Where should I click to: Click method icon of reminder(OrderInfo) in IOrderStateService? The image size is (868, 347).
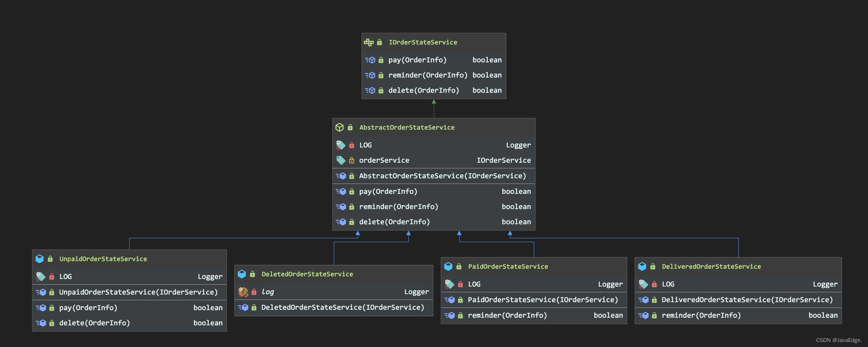click(370, 75)
